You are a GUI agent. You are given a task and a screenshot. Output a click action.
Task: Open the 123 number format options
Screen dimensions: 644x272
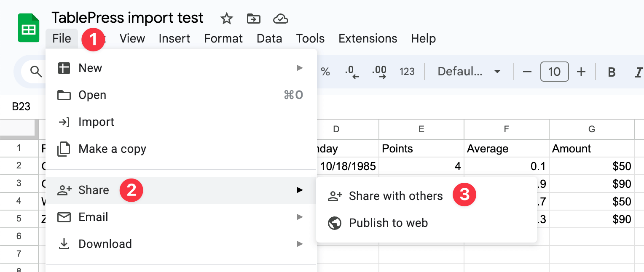407,72
